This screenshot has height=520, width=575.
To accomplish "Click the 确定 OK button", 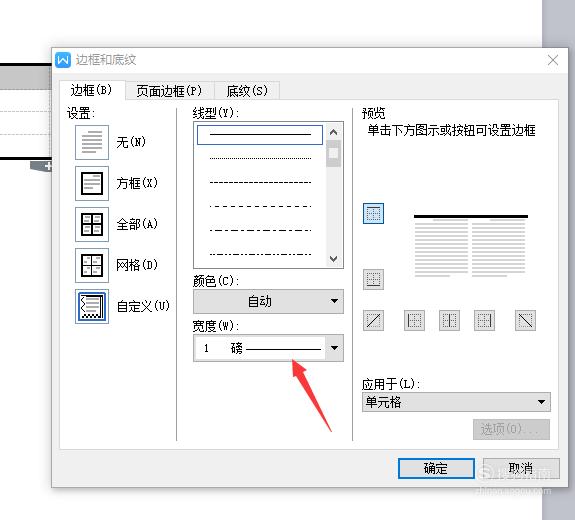I will (436, 468).
